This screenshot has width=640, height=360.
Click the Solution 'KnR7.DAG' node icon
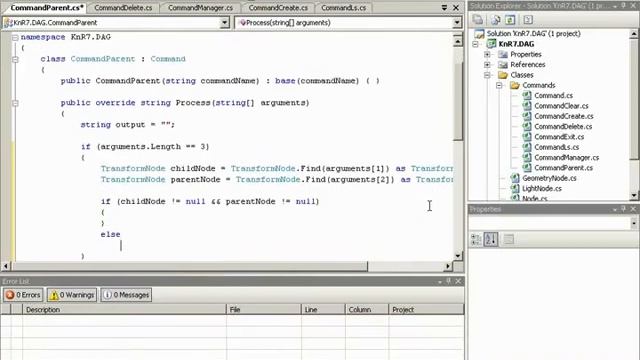click(x=480, y=33)
